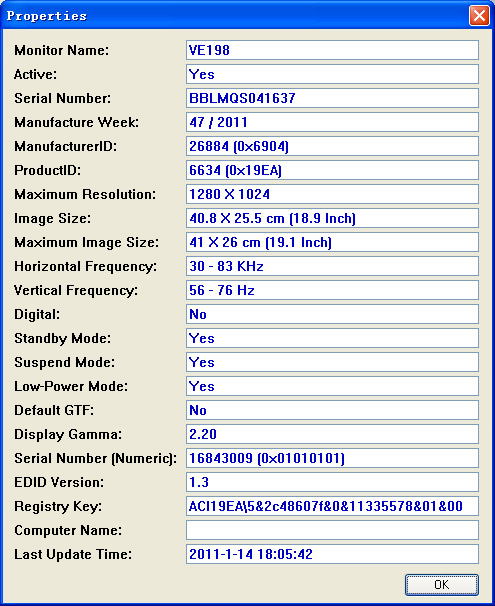Select the Display Gamma field 2.20

(332, 434)
